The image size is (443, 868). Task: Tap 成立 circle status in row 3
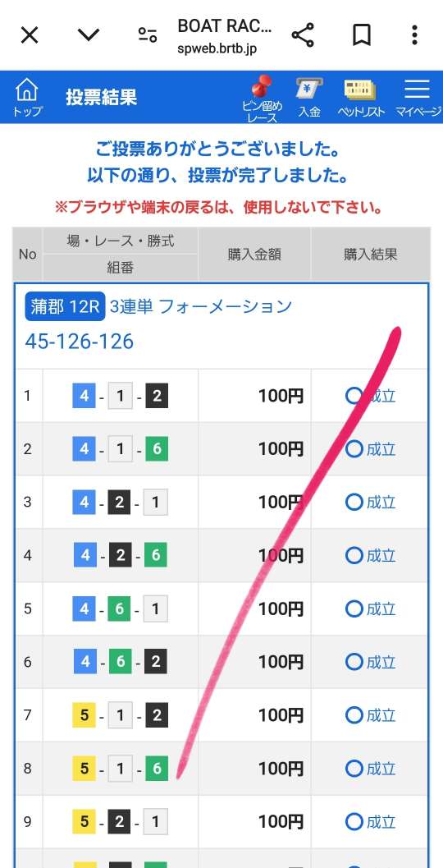point(371,502)
